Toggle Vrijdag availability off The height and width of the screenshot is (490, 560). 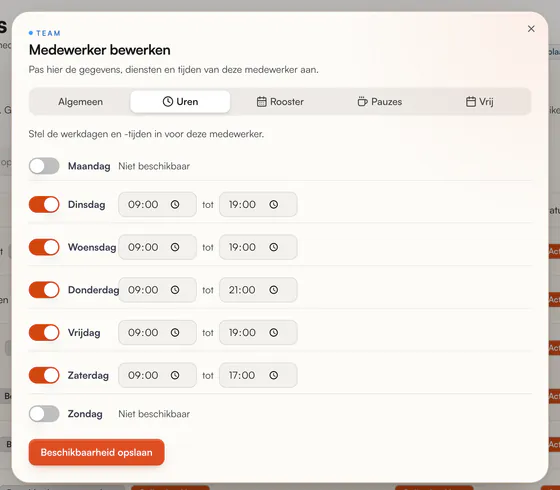[x=44, y=332]
